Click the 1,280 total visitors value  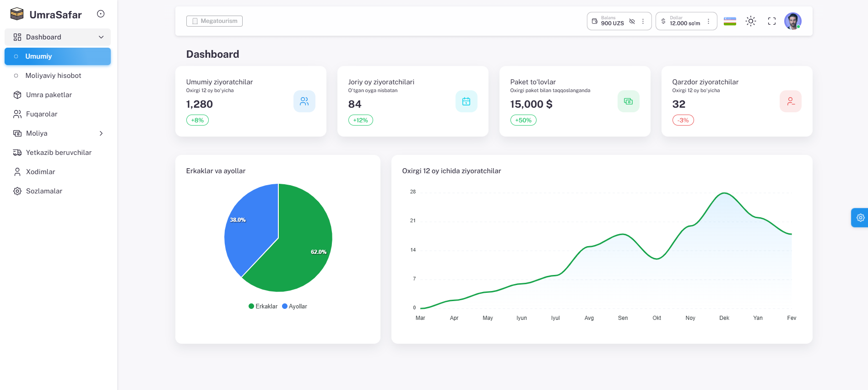click(x=200, y=104)
